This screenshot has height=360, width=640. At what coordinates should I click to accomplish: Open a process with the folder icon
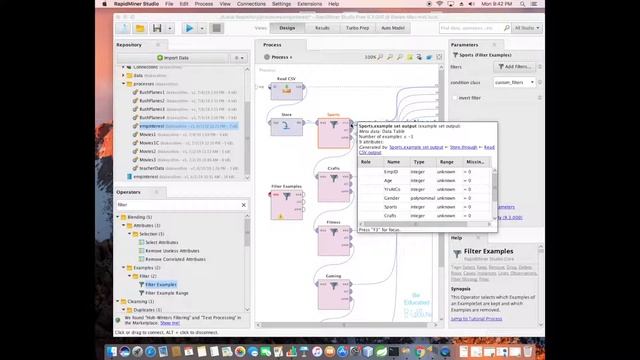[x=140, y=28]
